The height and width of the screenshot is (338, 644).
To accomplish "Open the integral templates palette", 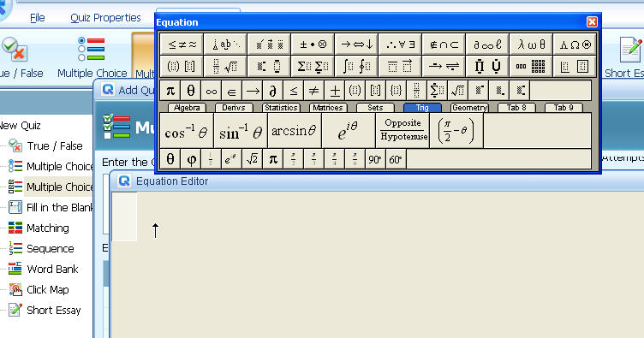I will [x=356, y=67].
